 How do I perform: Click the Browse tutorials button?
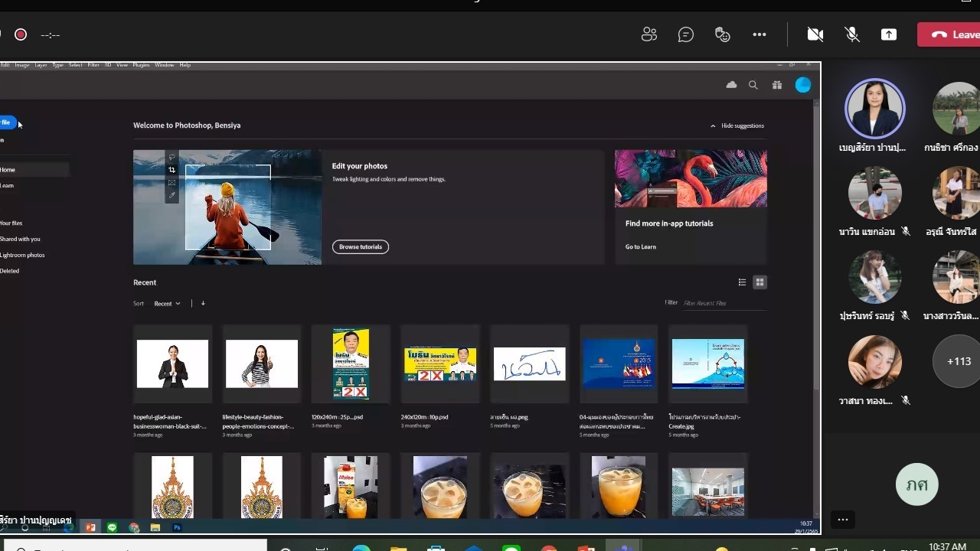(x=361, y=246)
